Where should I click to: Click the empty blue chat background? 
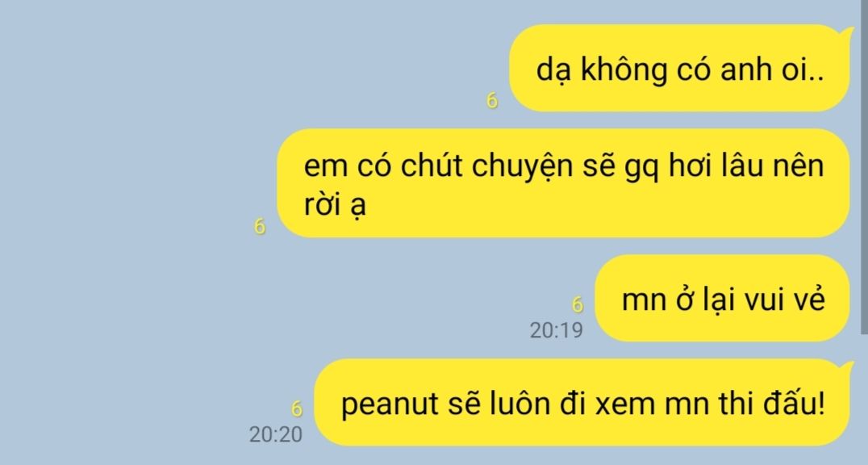[x=139, y=166]
